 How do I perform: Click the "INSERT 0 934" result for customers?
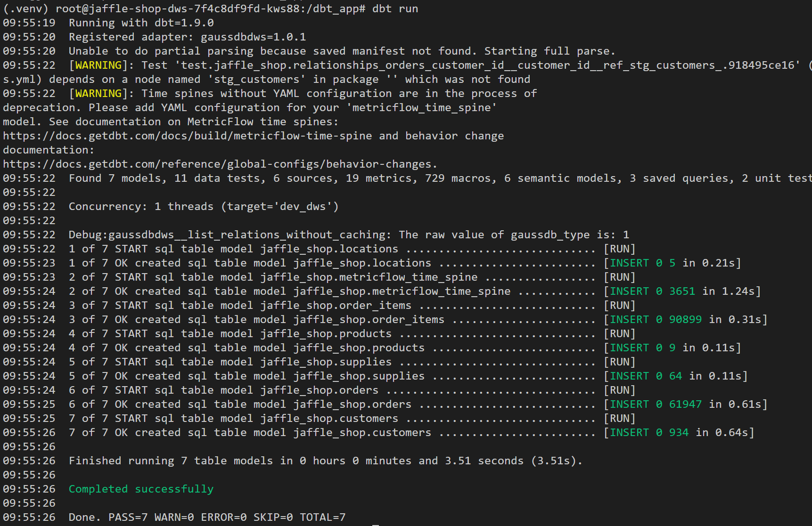(649, 433)
